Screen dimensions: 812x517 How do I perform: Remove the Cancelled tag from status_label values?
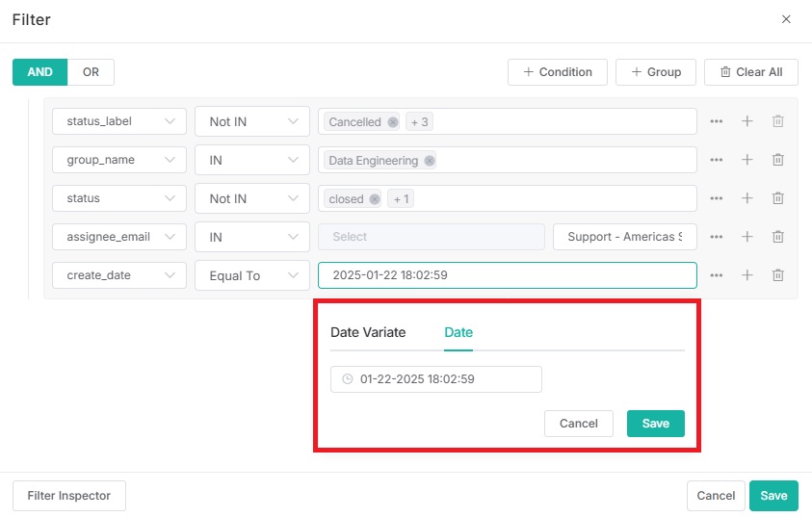[x=393, y=122]
